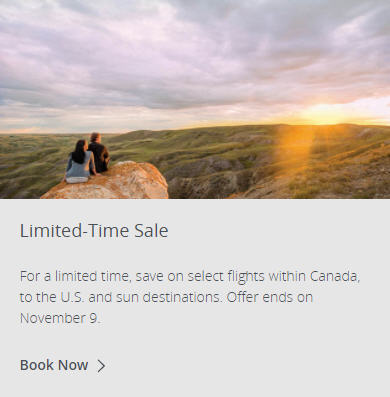Click 'Offer ends on' text

click(x=270, y=297)
